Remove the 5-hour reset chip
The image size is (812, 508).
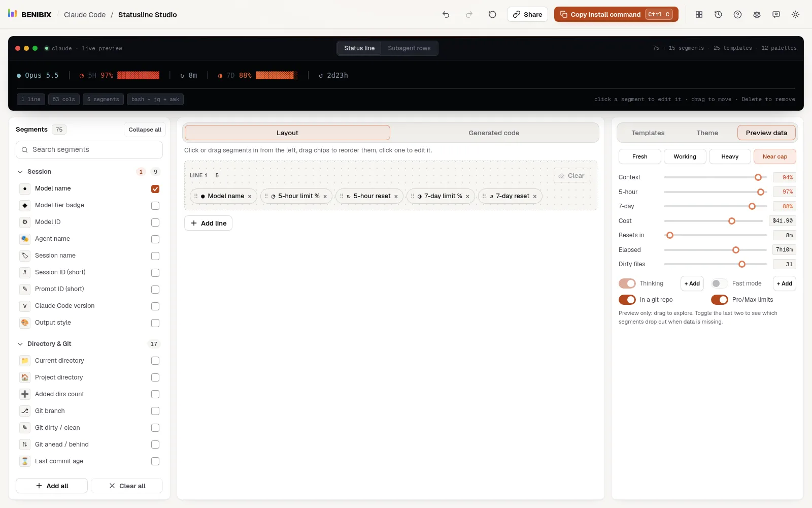[396, 197]
